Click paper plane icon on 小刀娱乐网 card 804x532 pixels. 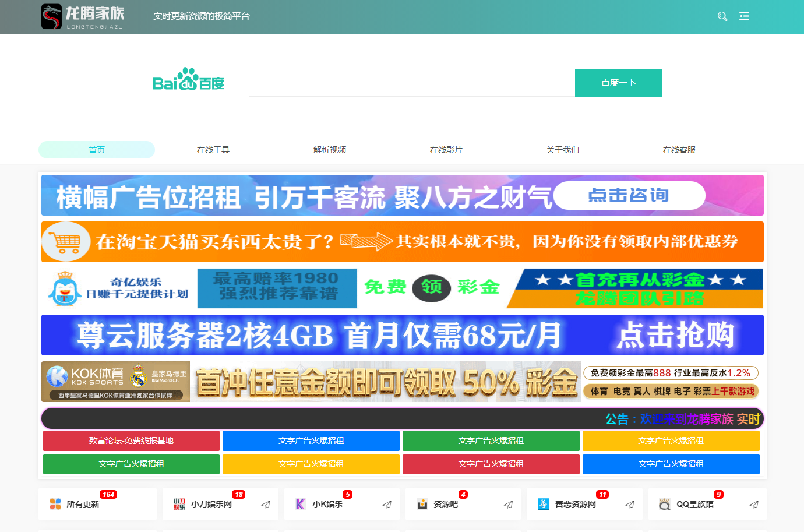point(266,505)
